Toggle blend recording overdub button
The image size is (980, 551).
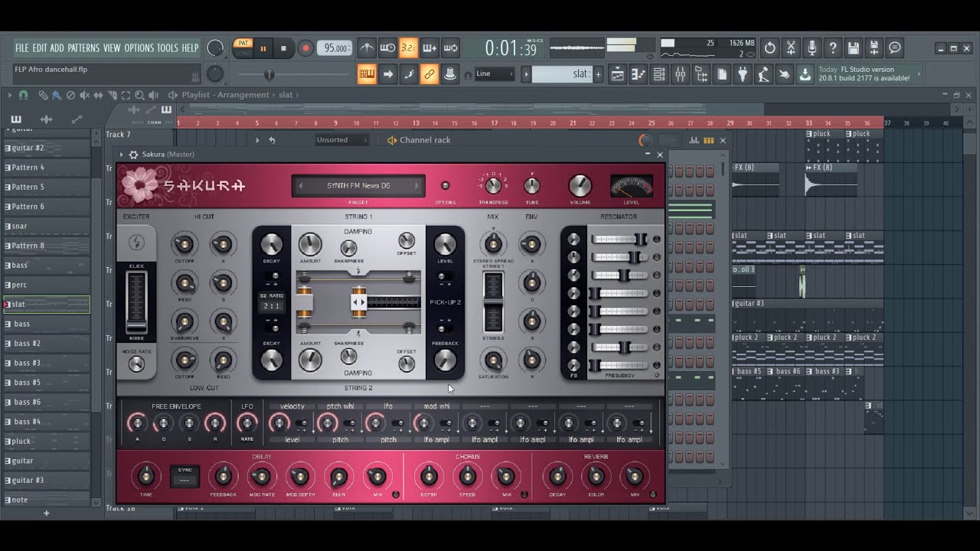430,48
